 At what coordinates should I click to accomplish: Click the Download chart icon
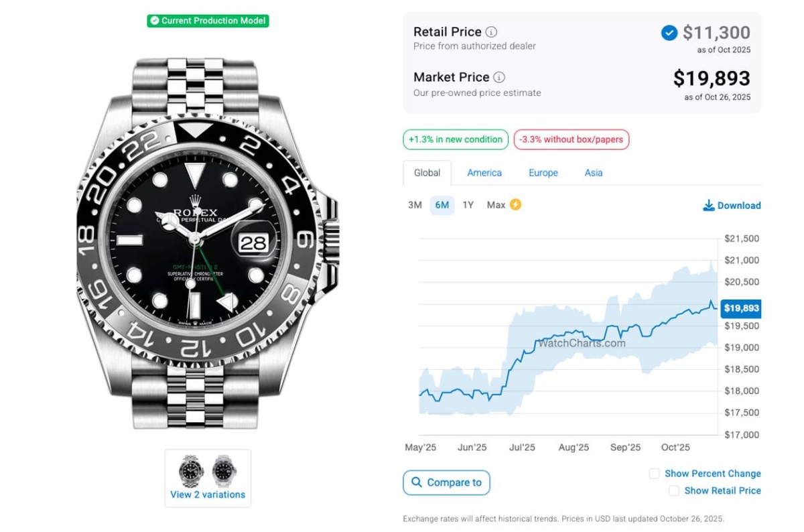pyautogui.click(x=708, y=206)
